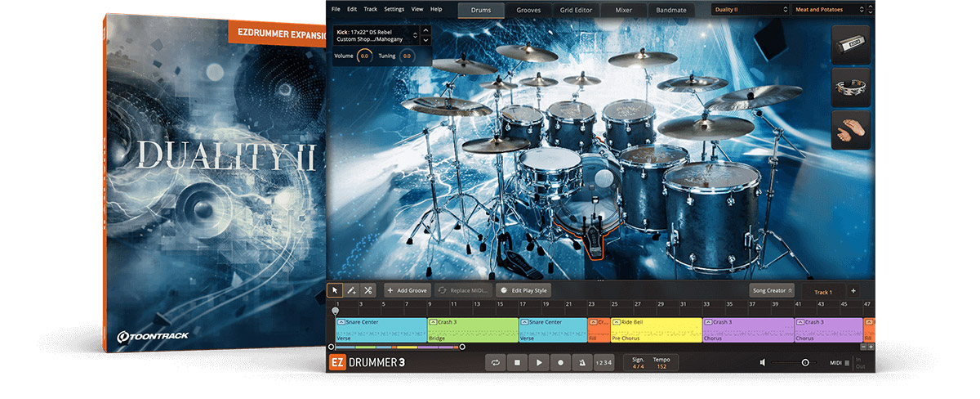
Task: Click the speaker volume icon
Action: coord(762,362)
